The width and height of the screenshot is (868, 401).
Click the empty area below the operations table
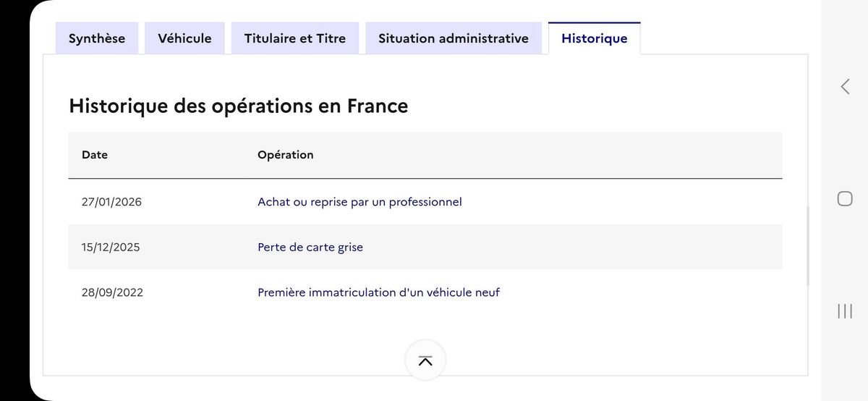pyautogui.click(x=239, y=340)
